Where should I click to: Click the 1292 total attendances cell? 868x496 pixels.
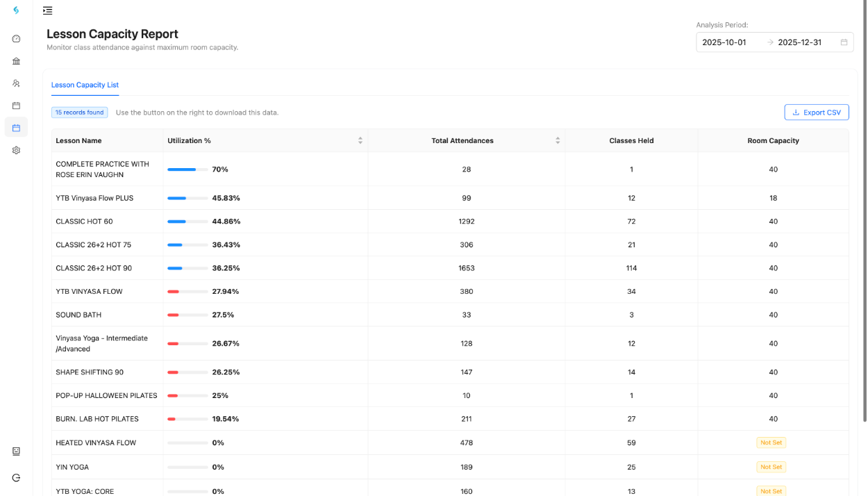[466, 222]
